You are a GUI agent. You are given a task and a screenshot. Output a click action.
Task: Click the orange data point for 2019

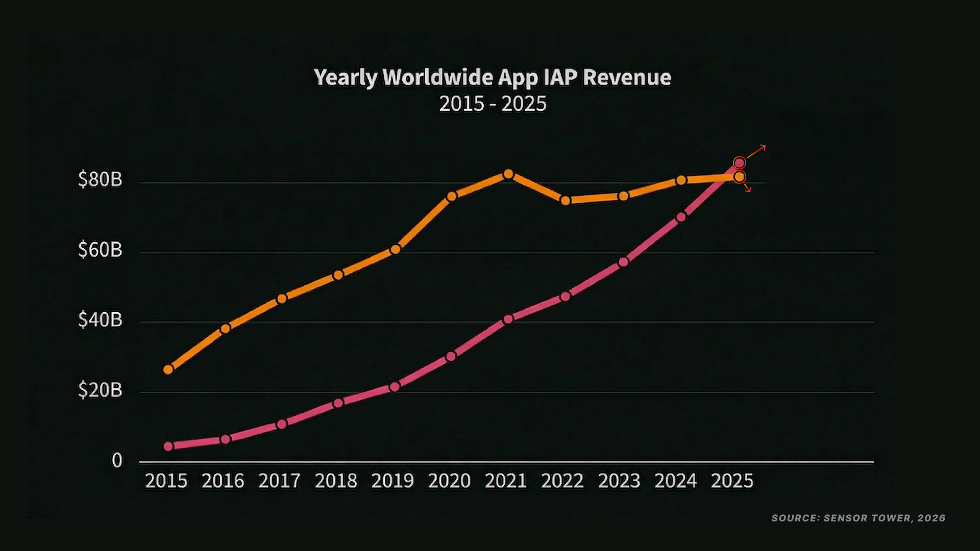tap(395, 249)
